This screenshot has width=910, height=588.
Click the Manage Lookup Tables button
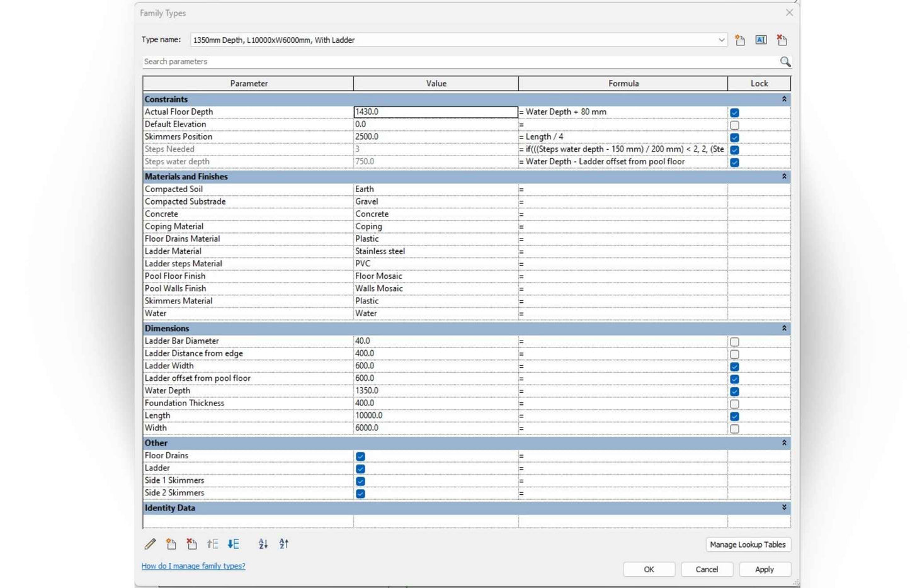point(748,545)
